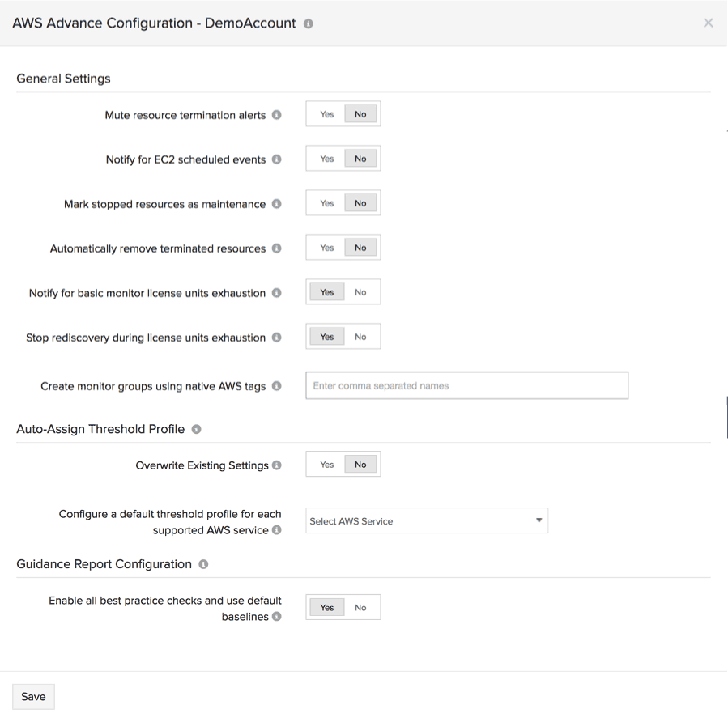Click info icon next to Notify for EC2 scheduled events
This screenshot has width=728, height=722.
coord(278,159)
